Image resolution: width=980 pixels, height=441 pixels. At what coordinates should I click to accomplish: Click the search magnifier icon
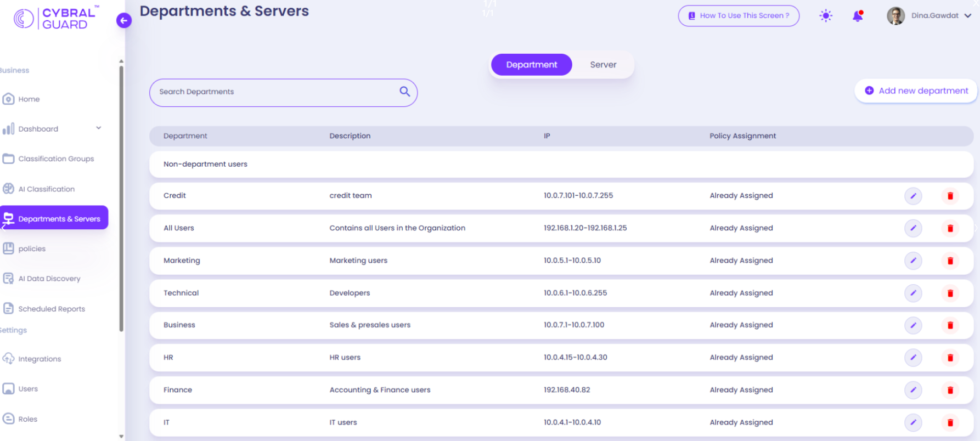tap(404, 92)
